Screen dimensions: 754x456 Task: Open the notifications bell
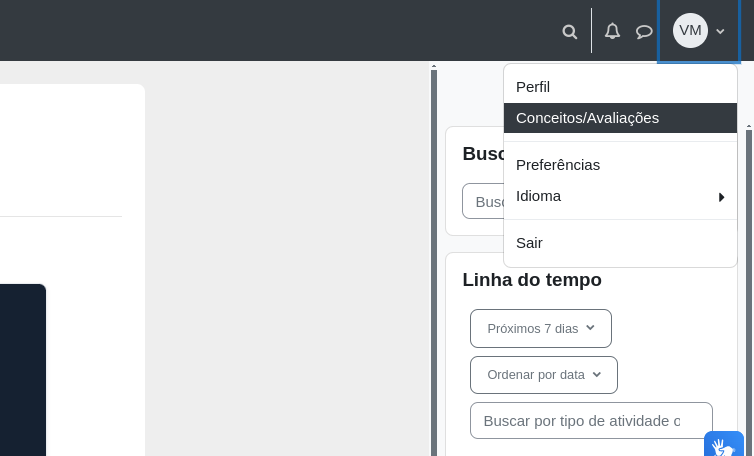point(612,31)
